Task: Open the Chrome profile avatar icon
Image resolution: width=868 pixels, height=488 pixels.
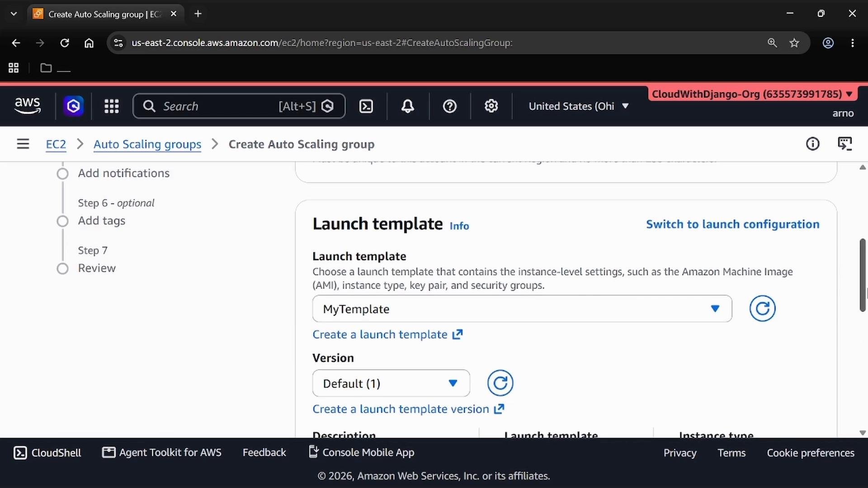Action: coord(828,43)
